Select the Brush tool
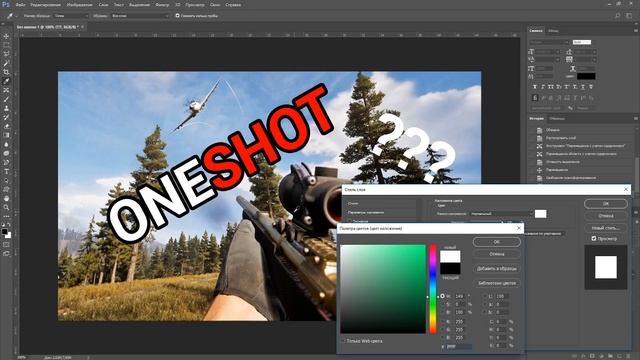This screenshot has width=640, height=360. (6, 99)
